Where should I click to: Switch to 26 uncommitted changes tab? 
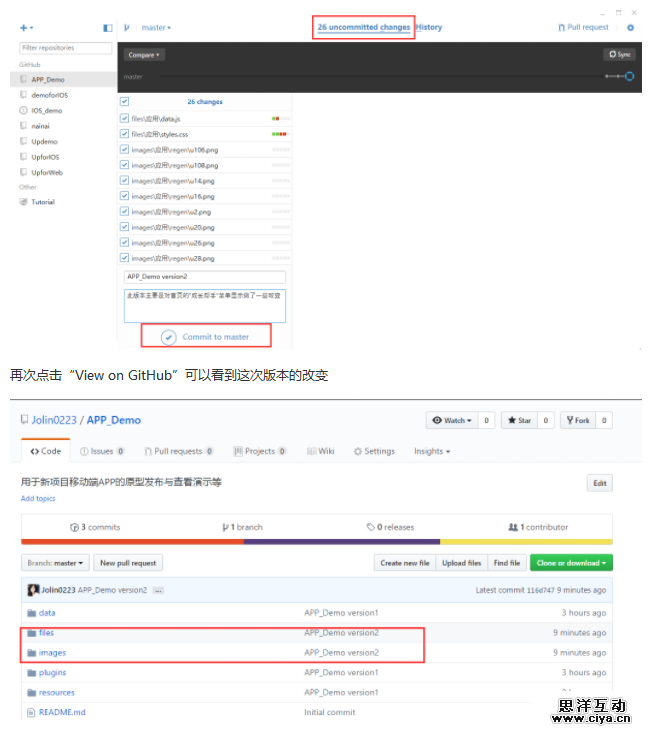pyautogui.click(x=364, y=27)
